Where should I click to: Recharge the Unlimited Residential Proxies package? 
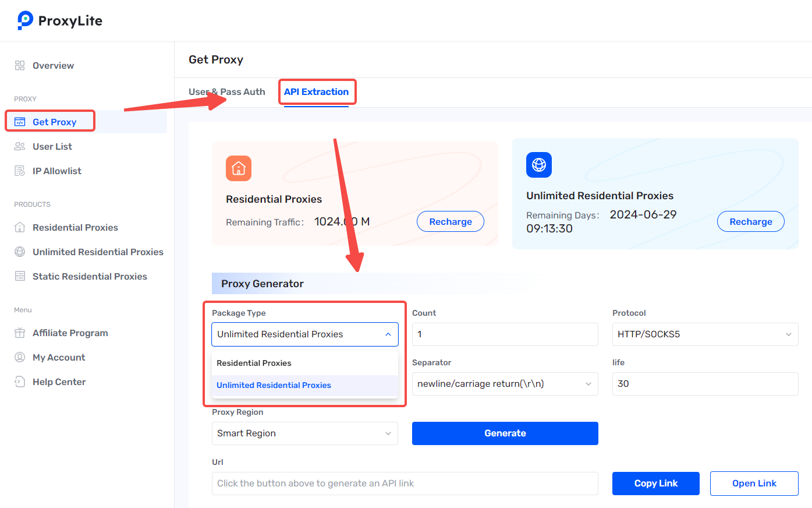tap(751, 221)
